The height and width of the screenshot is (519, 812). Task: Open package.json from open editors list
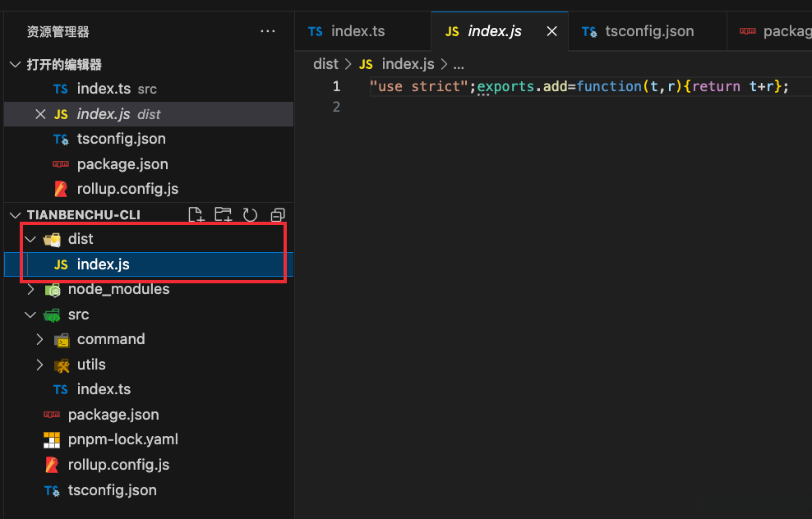pyautogui.click(x=122, y=164)
